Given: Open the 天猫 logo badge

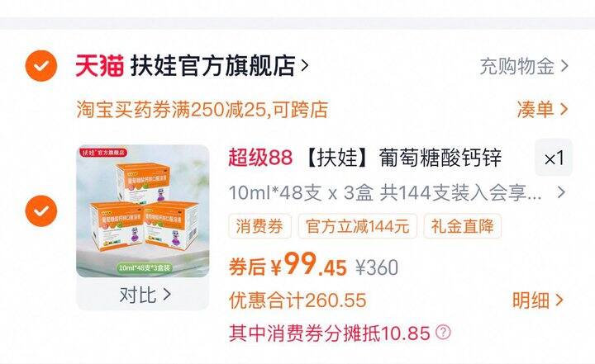Looking at the screenshot, I should coord(100,66).
